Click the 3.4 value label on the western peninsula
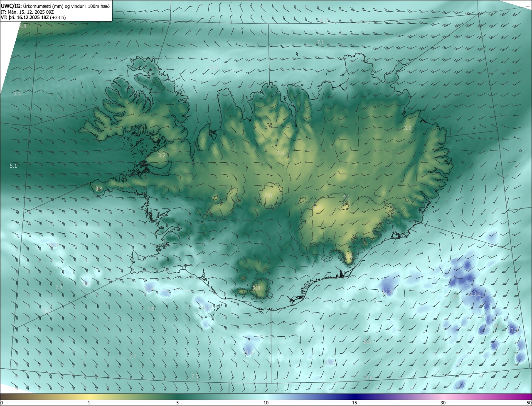Screen dimensions: 532x406 [99, 189]
